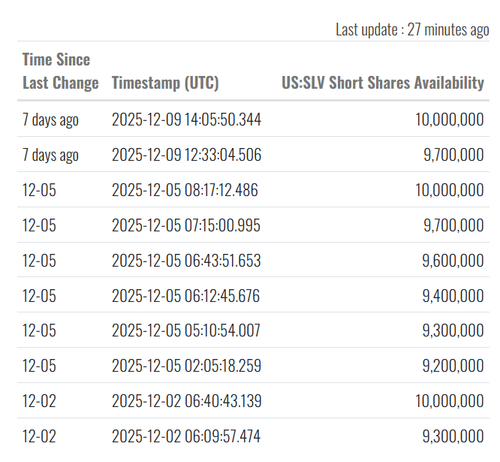Click timestamp 2025-12-02 06:40:43.139
500x462 pixels.
point(186,401)
